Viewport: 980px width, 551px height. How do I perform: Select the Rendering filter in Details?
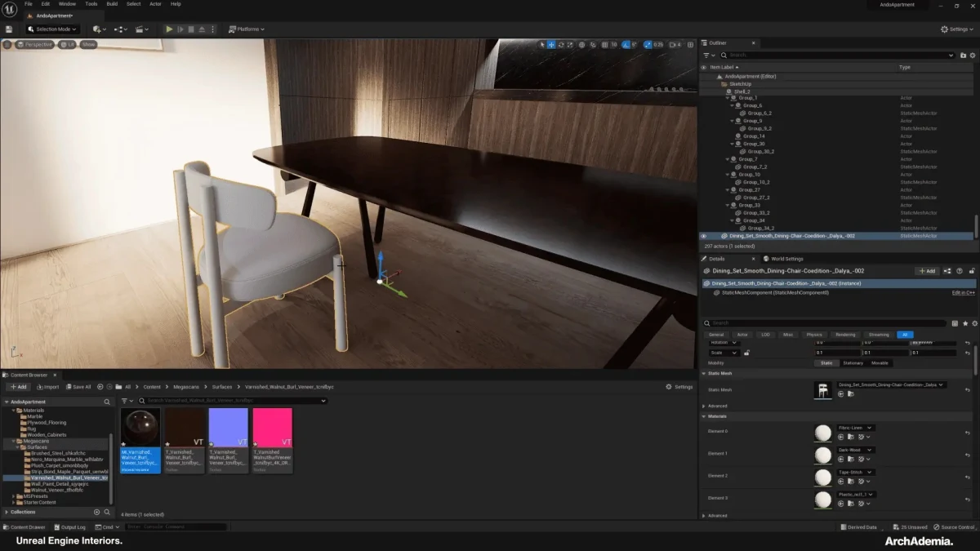coord(845,335)
